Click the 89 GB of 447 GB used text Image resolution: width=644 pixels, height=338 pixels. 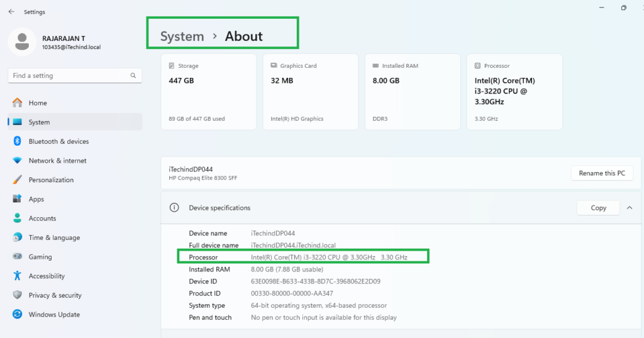[197, 119]
